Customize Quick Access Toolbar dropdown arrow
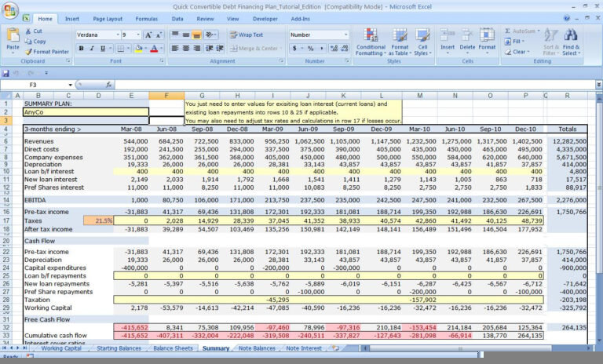Viewport: 603px width, 364px height. tap(46, 73)
